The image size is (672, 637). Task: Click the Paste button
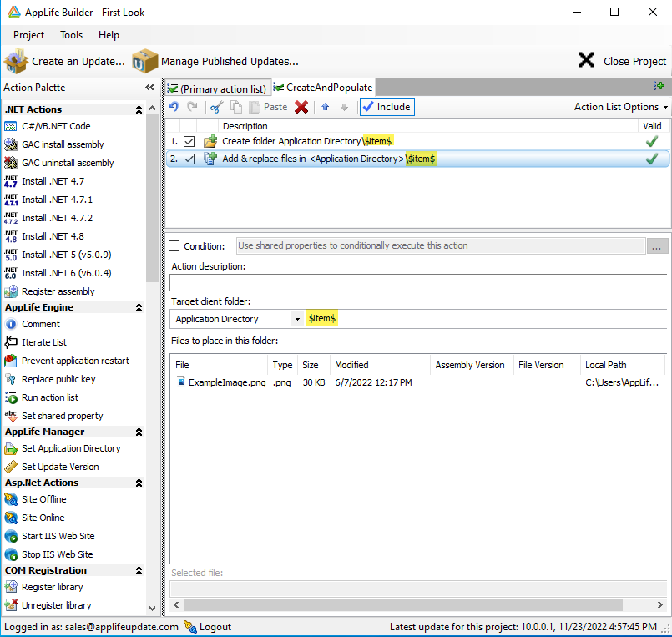pyautogui.click(x=269, y=107)
